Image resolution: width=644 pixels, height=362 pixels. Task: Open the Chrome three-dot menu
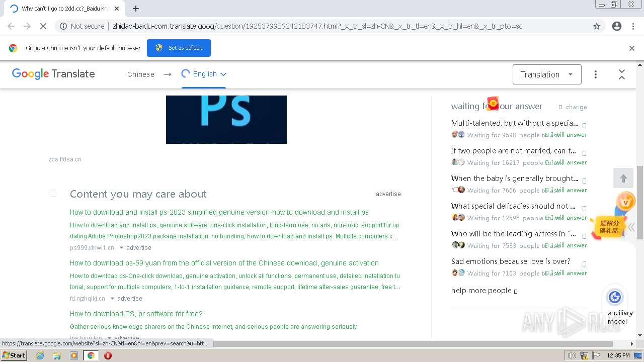pyautogui.click(x=633, y=26)
